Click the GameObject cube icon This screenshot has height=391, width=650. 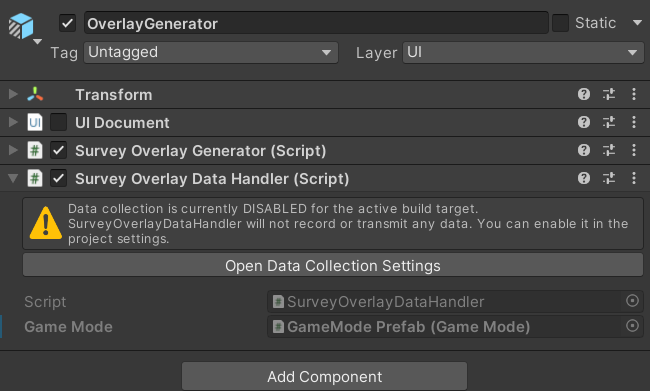(x=21, y=26)
